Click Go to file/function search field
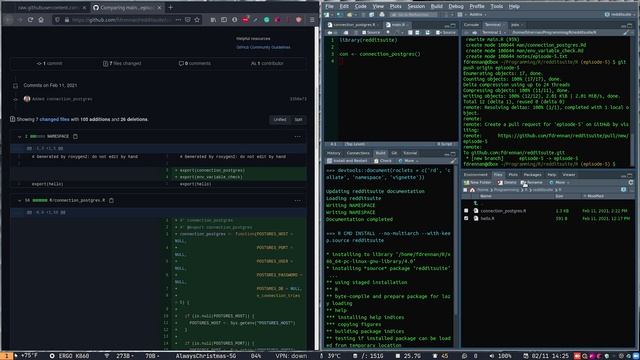The image size is (640, 360). 413,15
